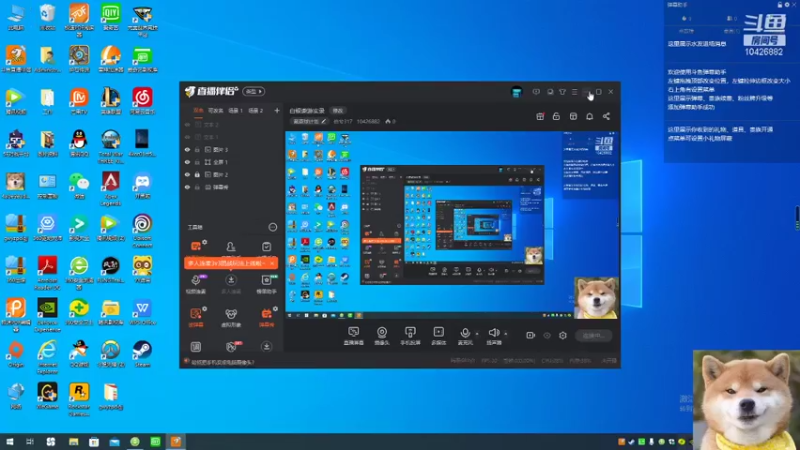Open the share icon in the room info bar
This screenshot has width=800, height=450.
tap(606, 116)
